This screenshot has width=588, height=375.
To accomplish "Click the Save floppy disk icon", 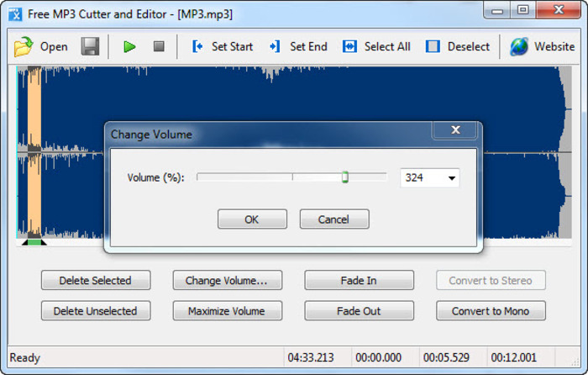I will (90, 47).
